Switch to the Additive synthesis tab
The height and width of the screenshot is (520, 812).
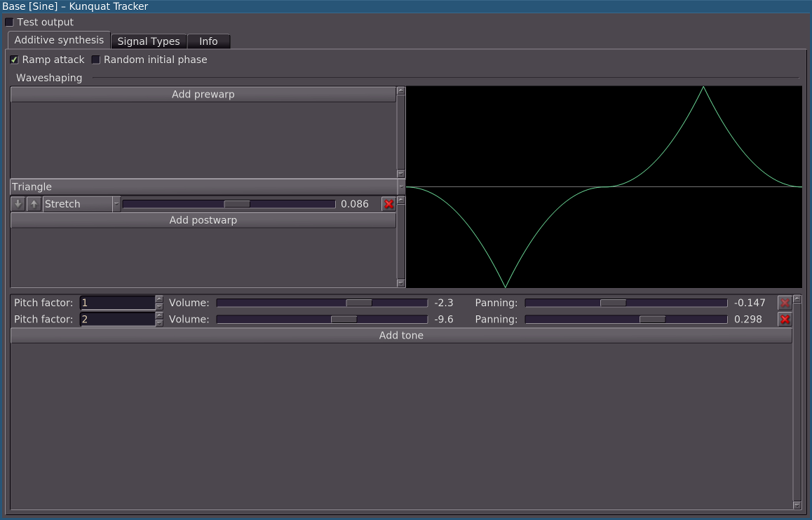[x=59, y=40]
